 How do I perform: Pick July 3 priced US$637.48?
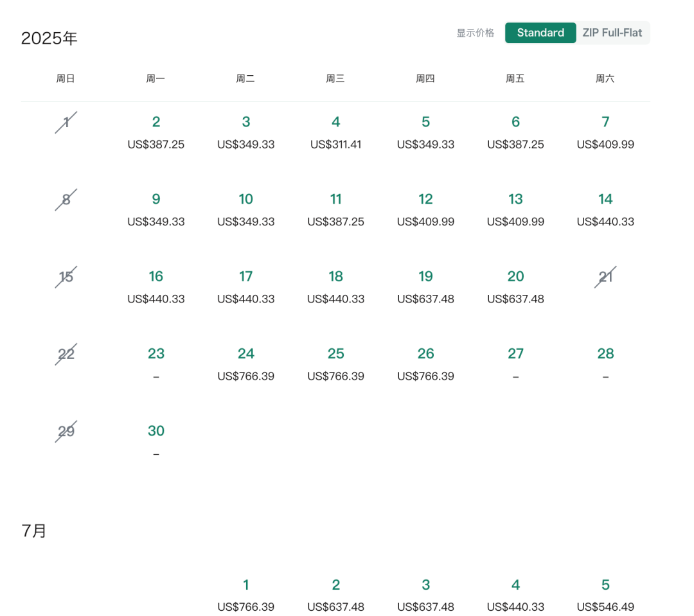[425, 595]
